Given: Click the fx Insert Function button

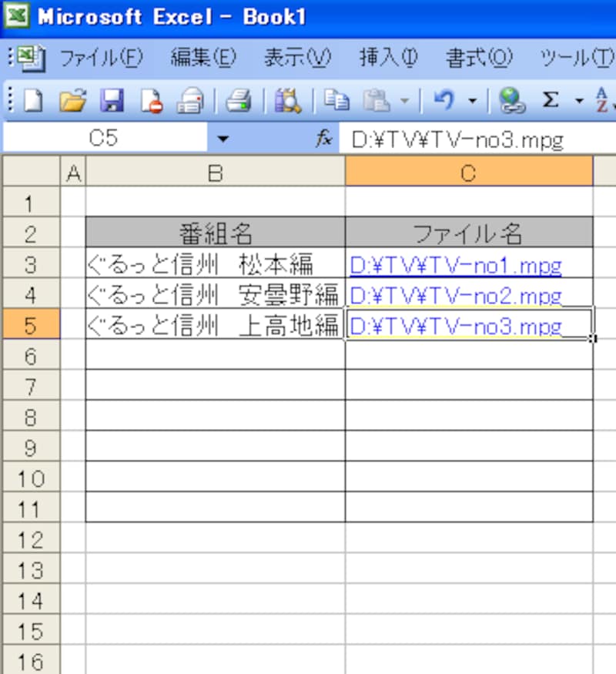Looking at the screenshot, I should (x=324, y=139).
